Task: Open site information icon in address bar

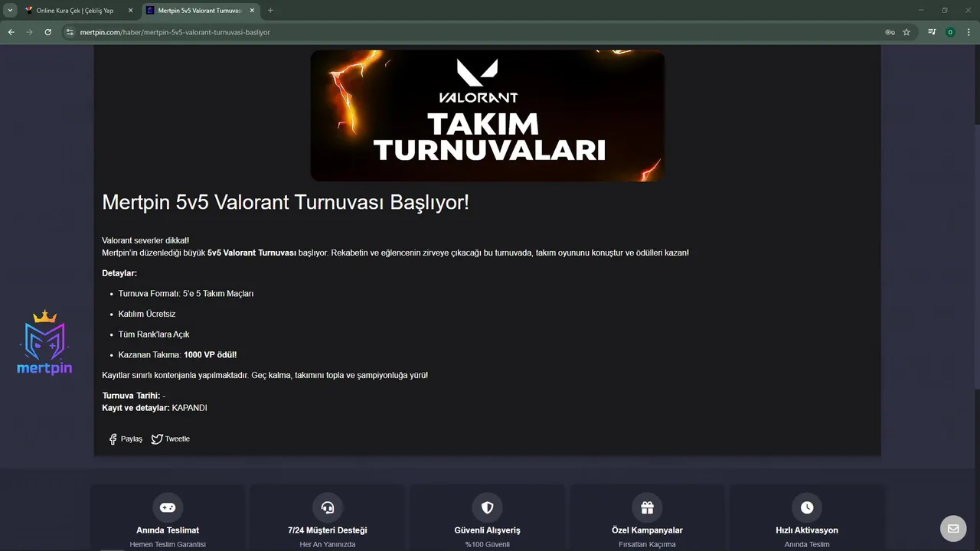Action: pyautogui.click(x=70, y=32)
